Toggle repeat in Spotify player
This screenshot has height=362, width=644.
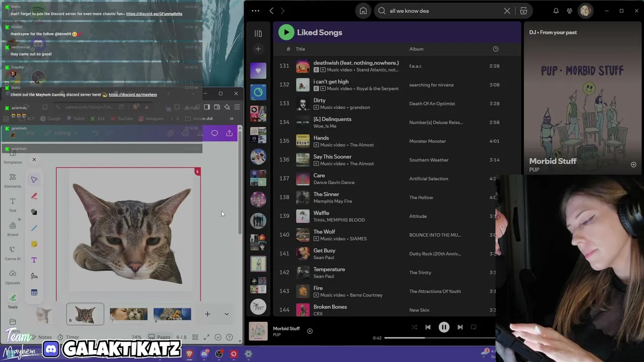tap(473, 327)
